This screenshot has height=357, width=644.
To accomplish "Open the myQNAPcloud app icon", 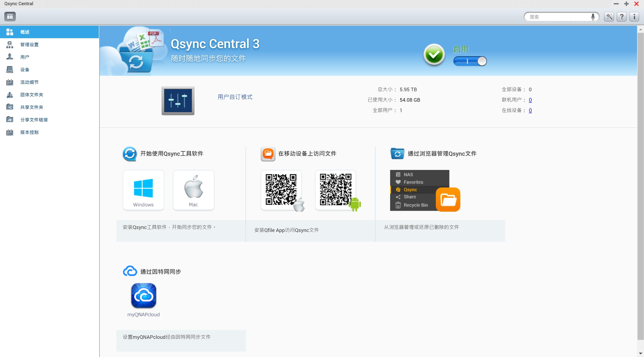I will pyautogui.click(x=144, y=296).
